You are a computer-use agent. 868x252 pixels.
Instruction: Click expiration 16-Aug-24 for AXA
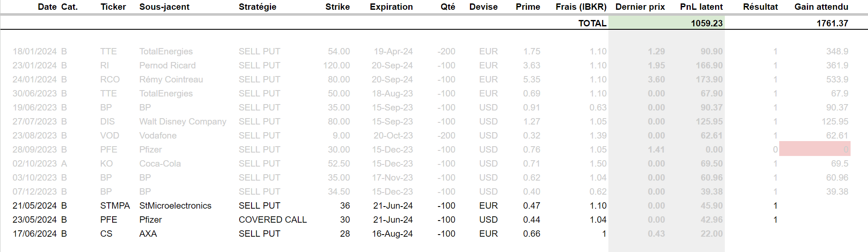(x=392, y=234)
